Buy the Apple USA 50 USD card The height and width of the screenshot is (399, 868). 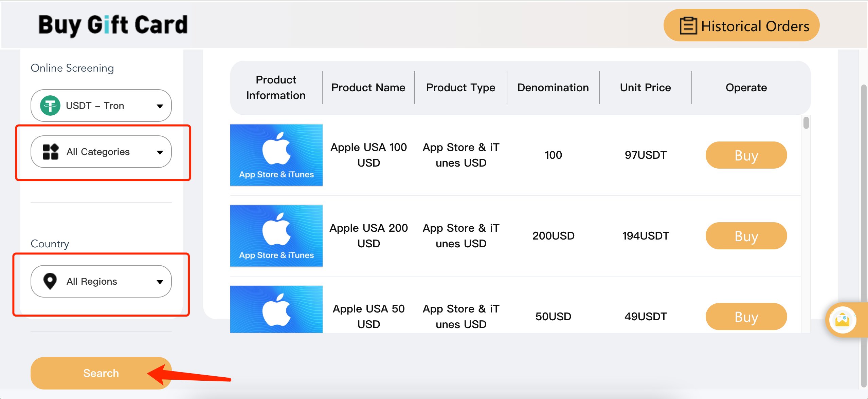(746, 317)
